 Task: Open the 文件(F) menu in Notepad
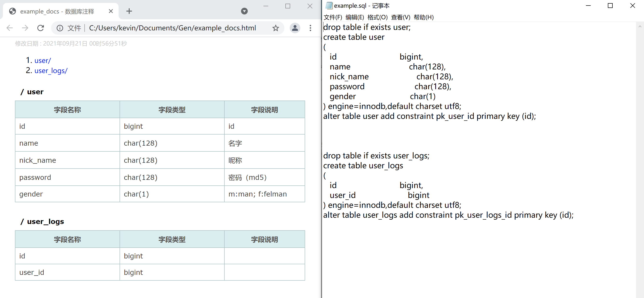click(333, 17)
